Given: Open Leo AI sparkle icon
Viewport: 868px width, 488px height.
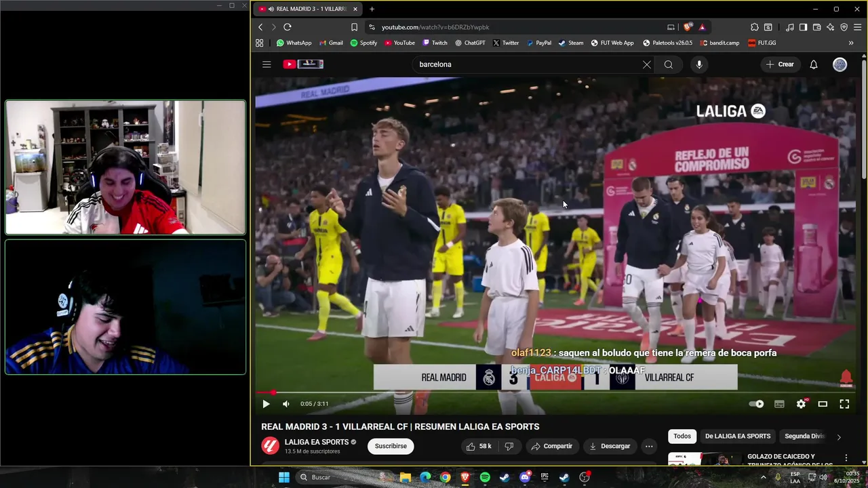Looking at the screenshot, I should point(830,27).
